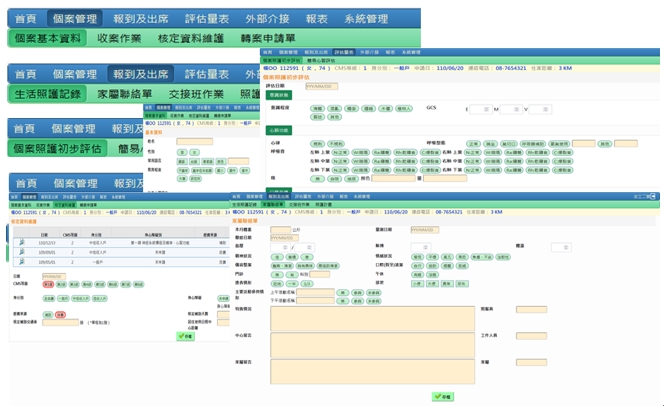
Task: Choose the 清醒 option for 意識程度
Action: 317,106
